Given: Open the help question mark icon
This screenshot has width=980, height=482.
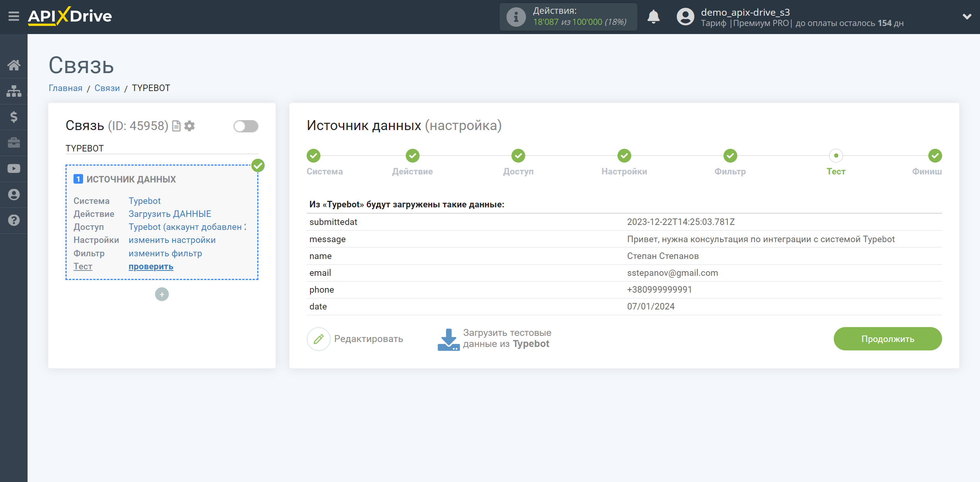Looking at the screenshot, I should coord(14,220).
